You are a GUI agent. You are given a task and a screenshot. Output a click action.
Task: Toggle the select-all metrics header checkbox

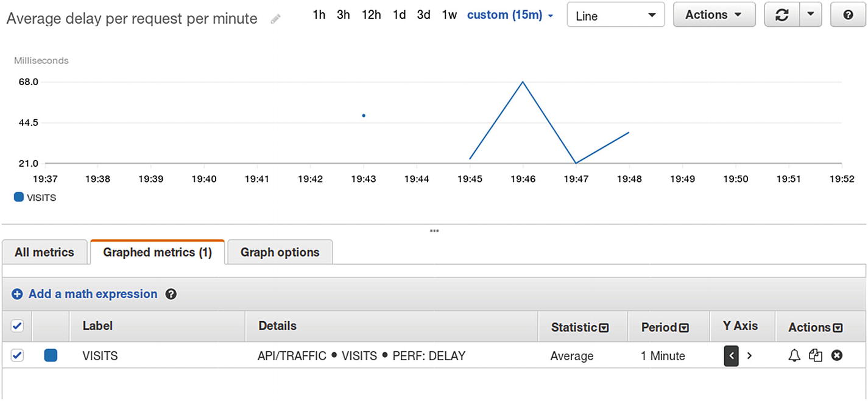tap(18, 327)
